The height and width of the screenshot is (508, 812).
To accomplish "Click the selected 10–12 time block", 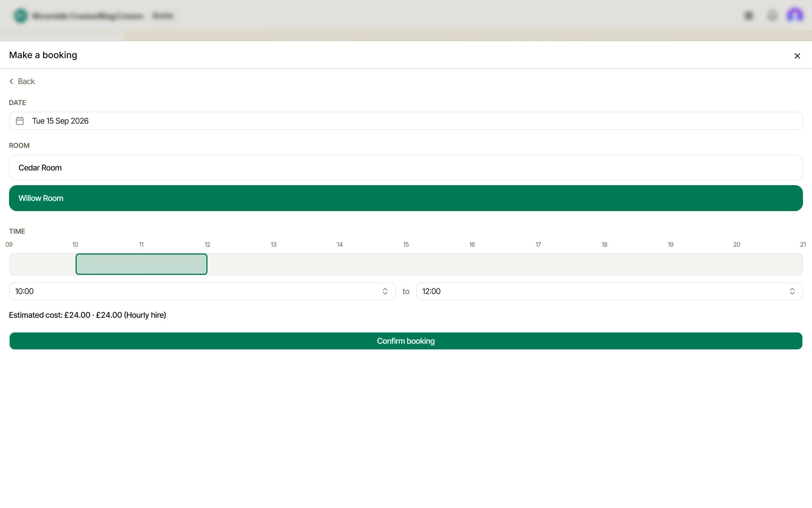I will click(x=141, y=264).
